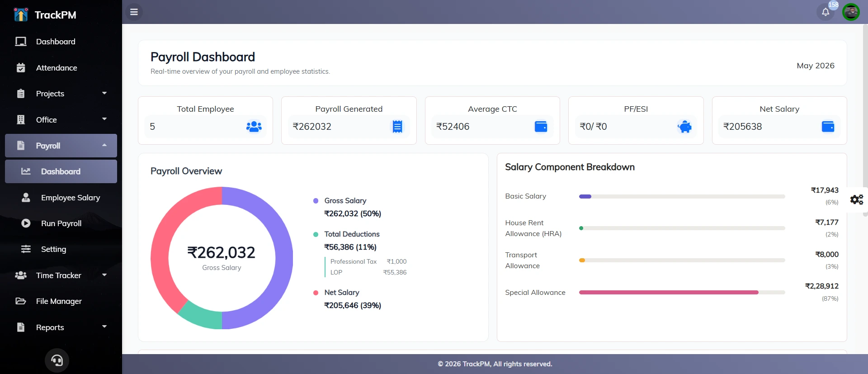Click the Net Salary wallet icon
This screenshot has height=374, width=868.
tap(828, 127)
